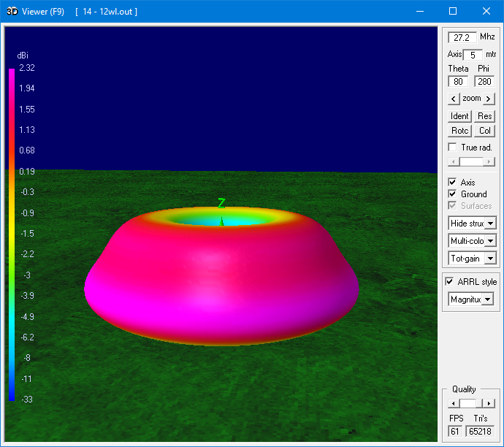Click the Quality slider left arrow
The image size is (504, 447).
point(454,403)
